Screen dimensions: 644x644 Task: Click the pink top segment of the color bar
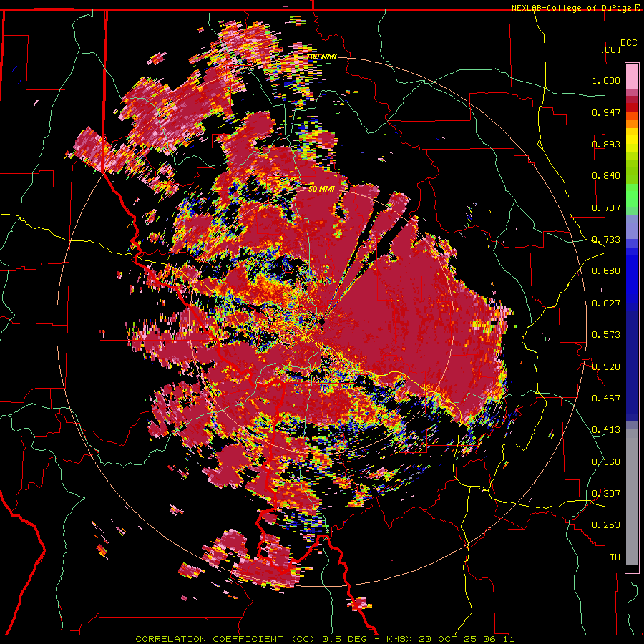(x=632, y=77)
